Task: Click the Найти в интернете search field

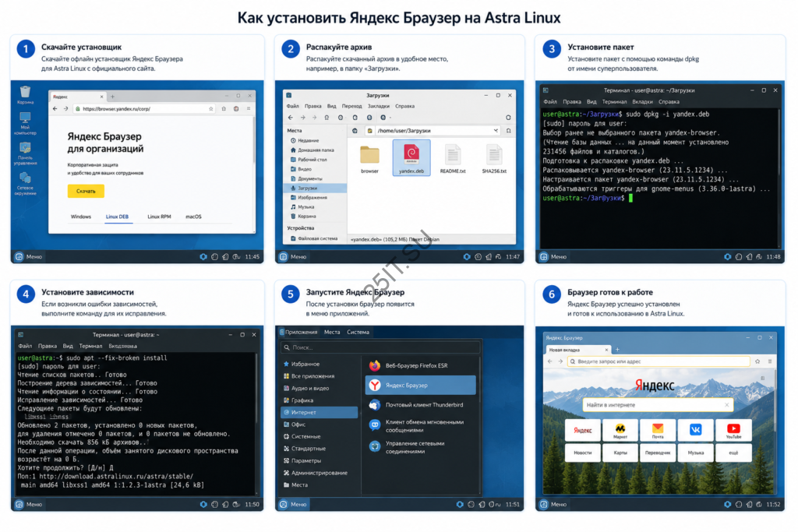Action: [657, 405]
